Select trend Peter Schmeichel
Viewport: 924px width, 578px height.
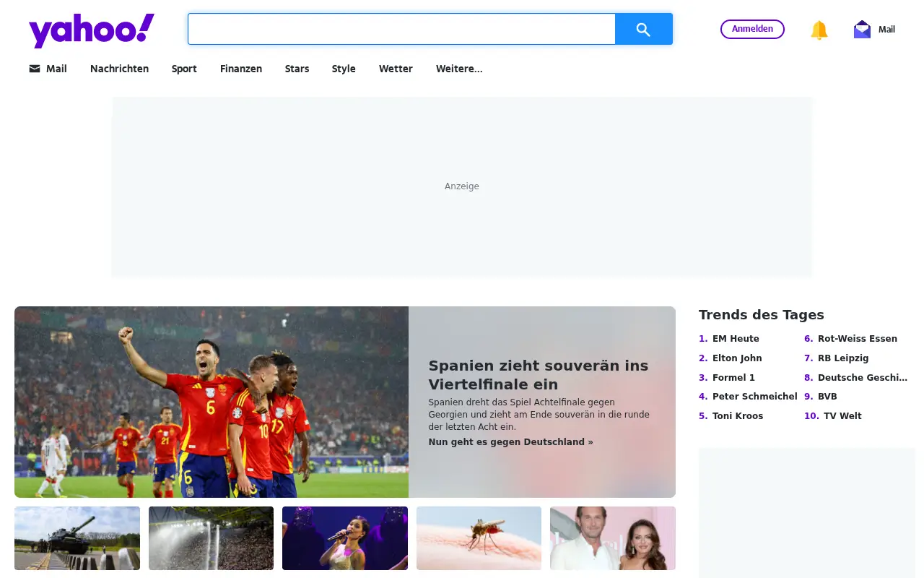(755, 397)
